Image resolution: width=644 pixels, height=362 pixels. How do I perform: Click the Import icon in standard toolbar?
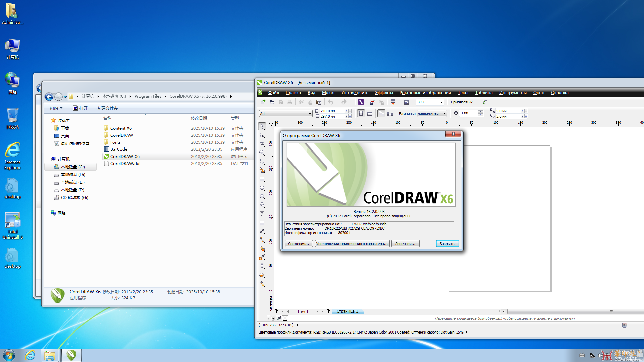point(373,102)
